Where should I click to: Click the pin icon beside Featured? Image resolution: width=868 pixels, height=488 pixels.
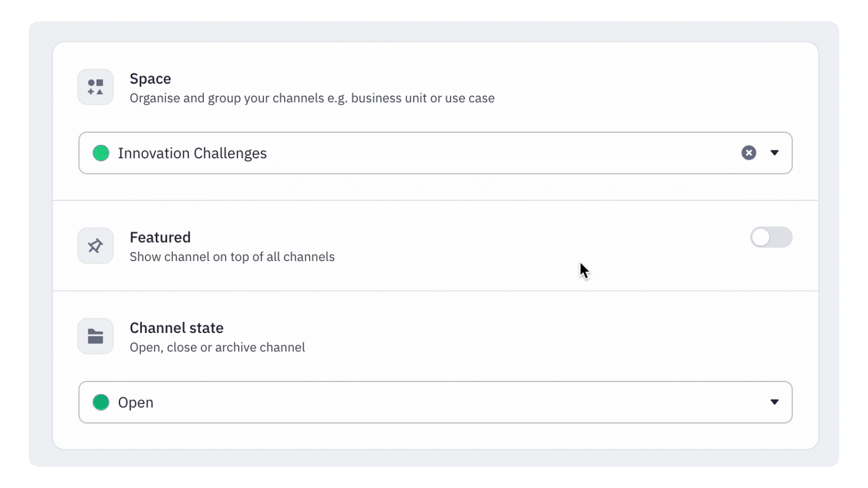click(x=95, y=245)
